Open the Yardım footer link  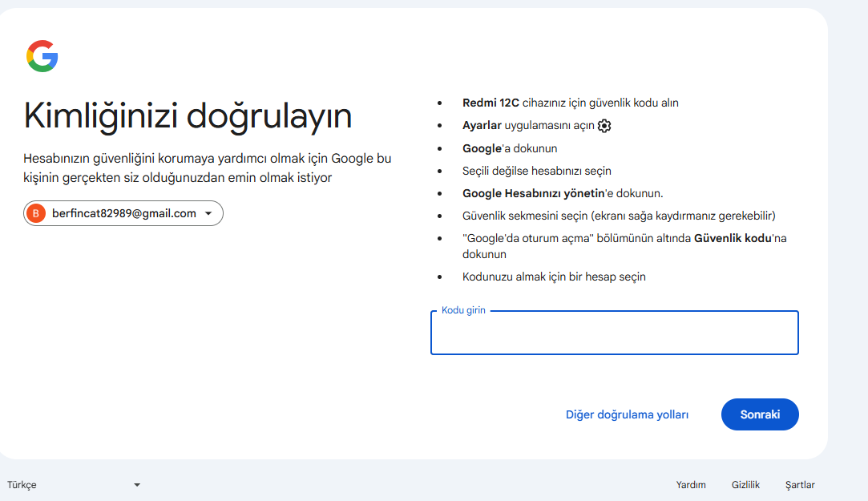coord(691,485)
